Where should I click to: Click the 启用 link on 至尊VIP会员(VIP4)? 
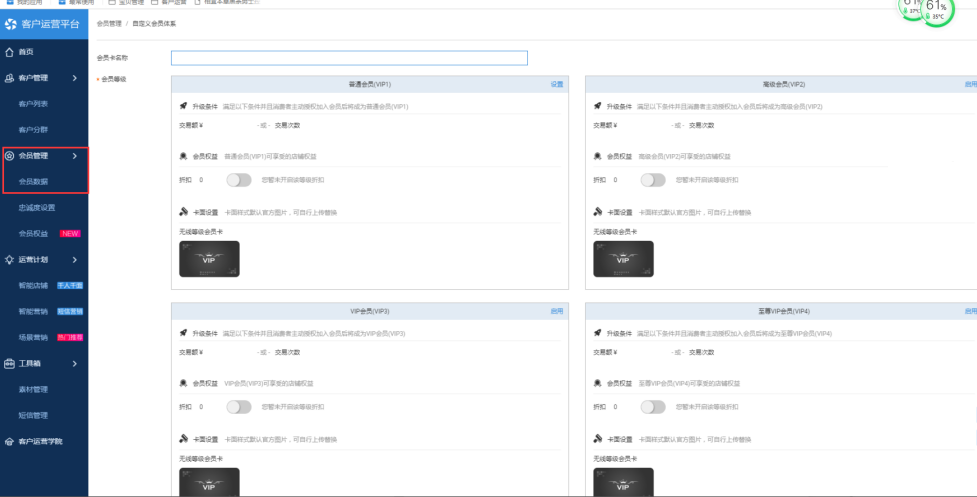[971, 311]
